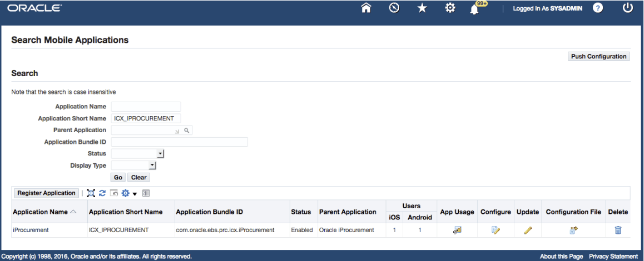Click the Enabled status cell

click(x=302, y=230)
